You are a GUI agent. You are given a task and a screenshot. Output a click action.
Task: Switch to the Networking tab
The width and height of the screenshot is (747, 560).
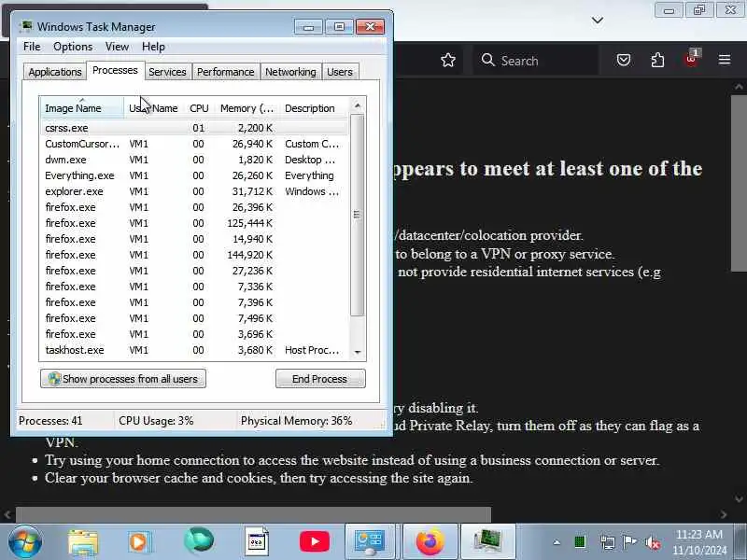(290, 72)
